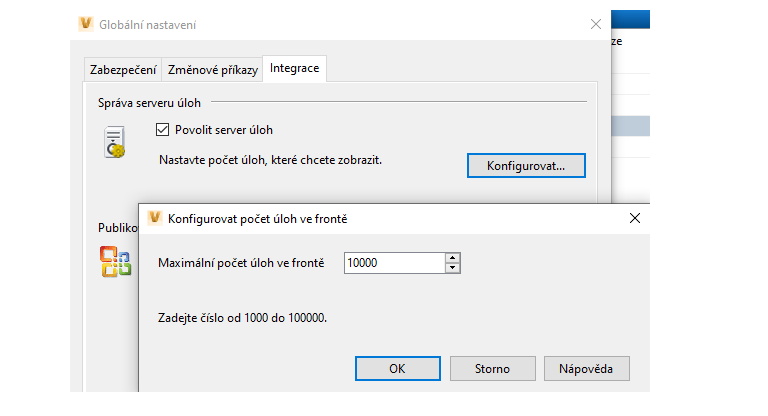The image size is (768, 416).
Task: Close the Konfigurovat počet úloh ve frontě dialog
Action: 635,218
